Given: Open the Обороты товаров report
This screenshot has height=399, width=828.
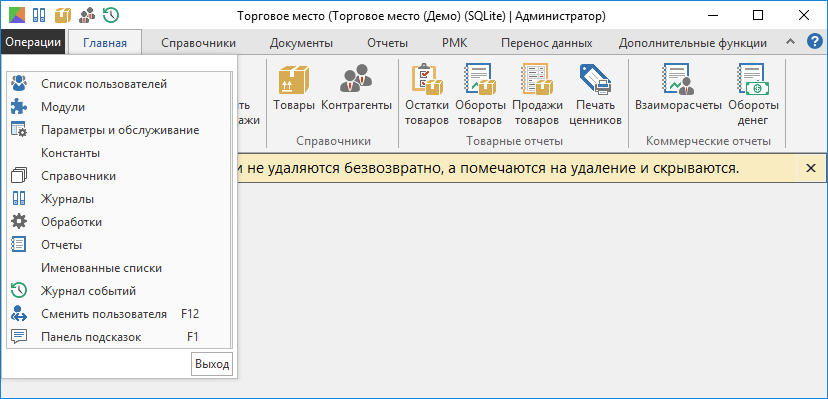Looking at the screenshot, I should point(480,95).
